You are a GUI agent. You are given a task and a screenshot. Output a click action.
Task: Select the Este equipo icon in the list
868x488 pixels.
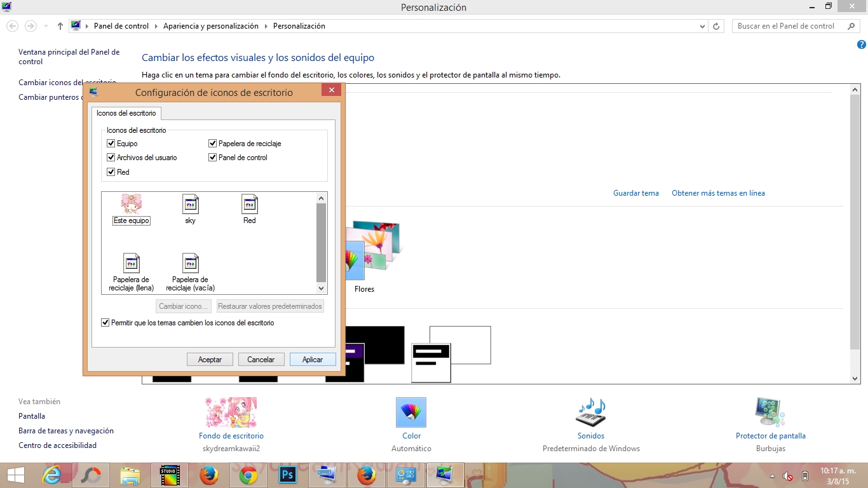click(132, 210)
